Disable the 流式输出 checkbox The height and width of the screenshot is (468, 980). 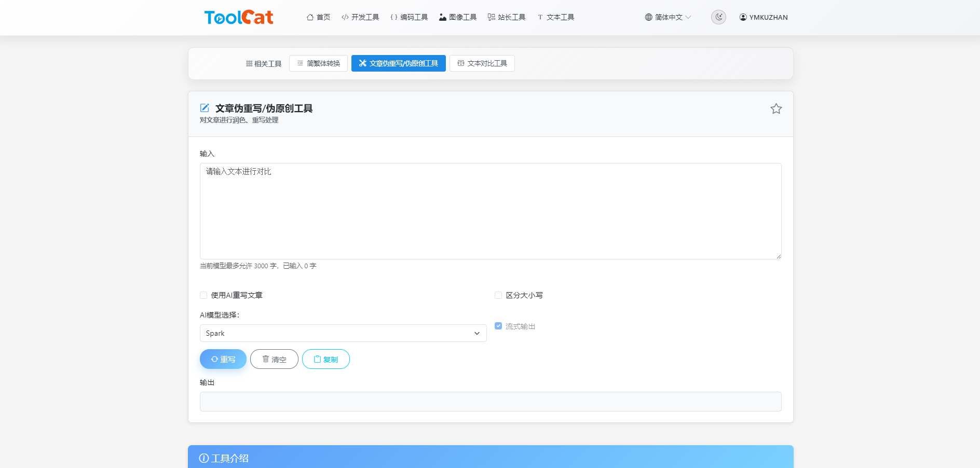point(498,326)
